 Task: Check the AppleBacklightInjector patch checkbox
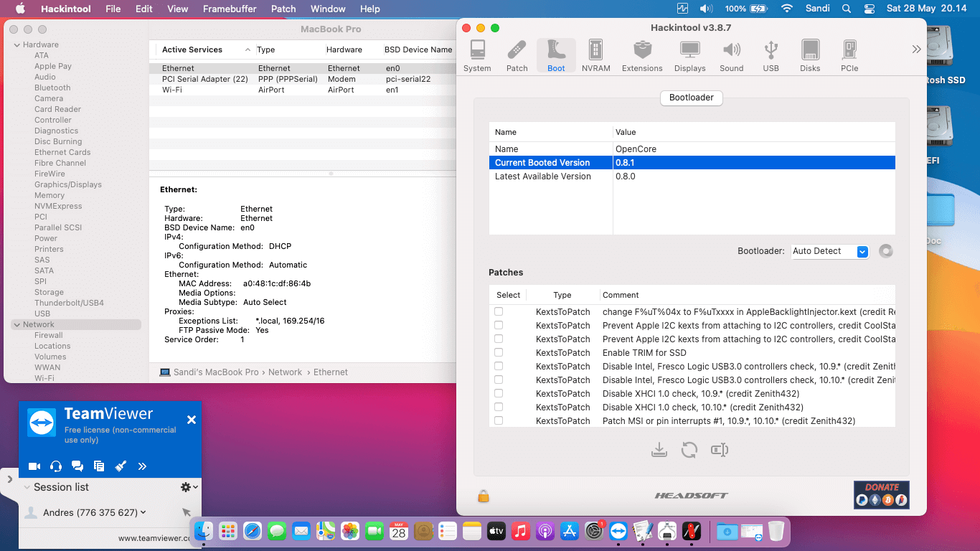tap(499, 311)
